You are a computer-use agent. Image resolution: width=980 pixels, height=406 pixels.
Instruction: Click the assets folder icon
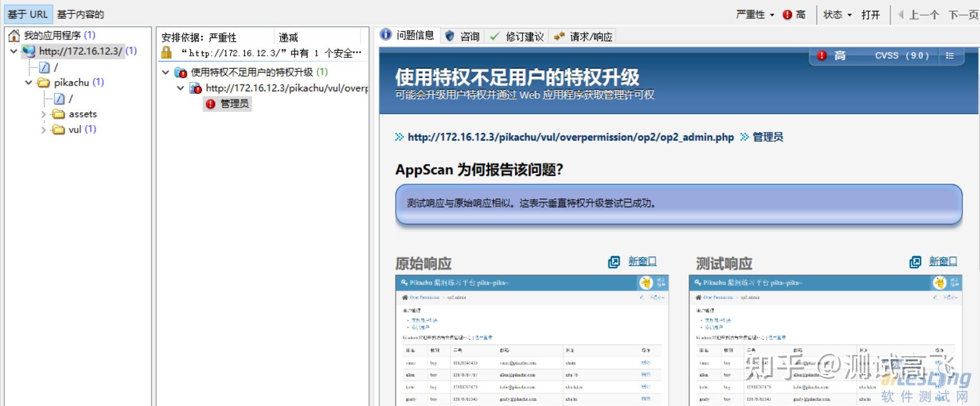(x=58, y=114)
